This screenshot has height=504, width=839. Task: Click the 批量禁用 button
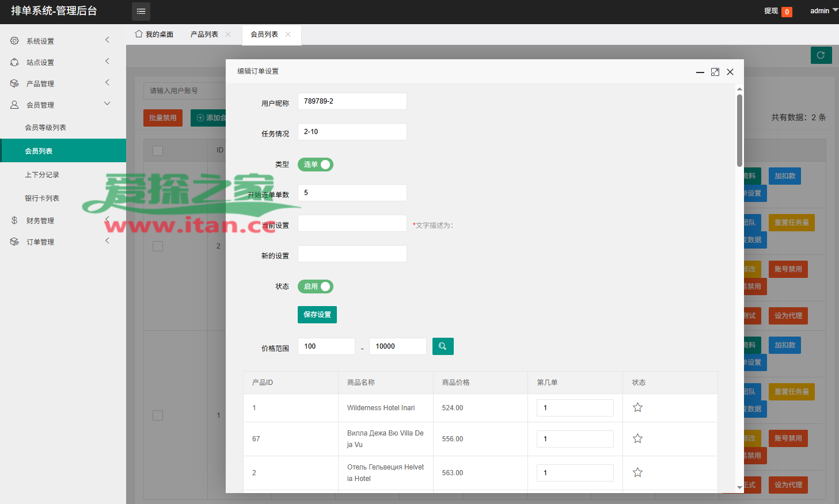[x=163, y=118]
